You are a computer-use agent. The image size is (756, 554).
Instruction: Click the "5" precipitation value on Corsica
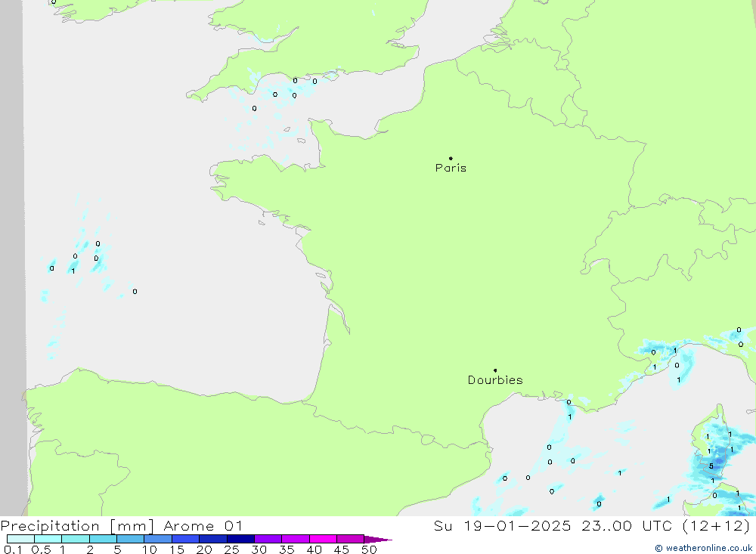click(711, 466)
